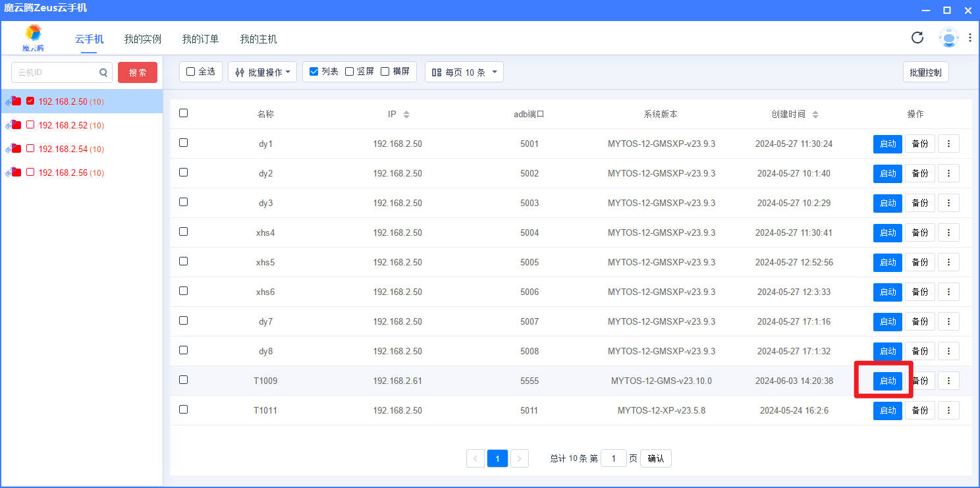
Task: Enable the 全选 checkbox
Action: [x=191, y=72]
